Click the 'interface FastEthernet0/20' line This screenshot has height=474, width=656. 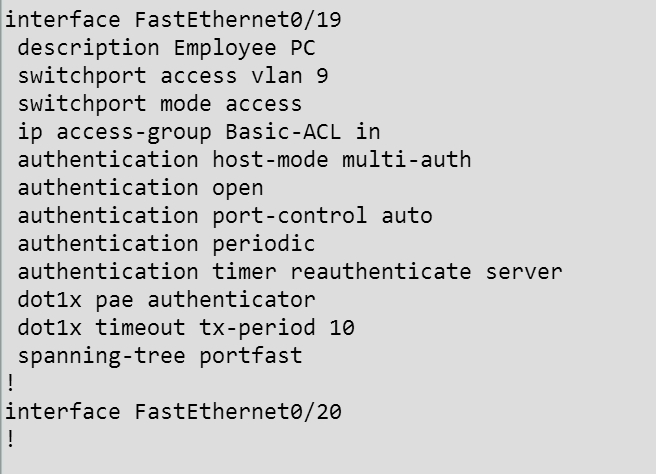(x=173, y=412)
